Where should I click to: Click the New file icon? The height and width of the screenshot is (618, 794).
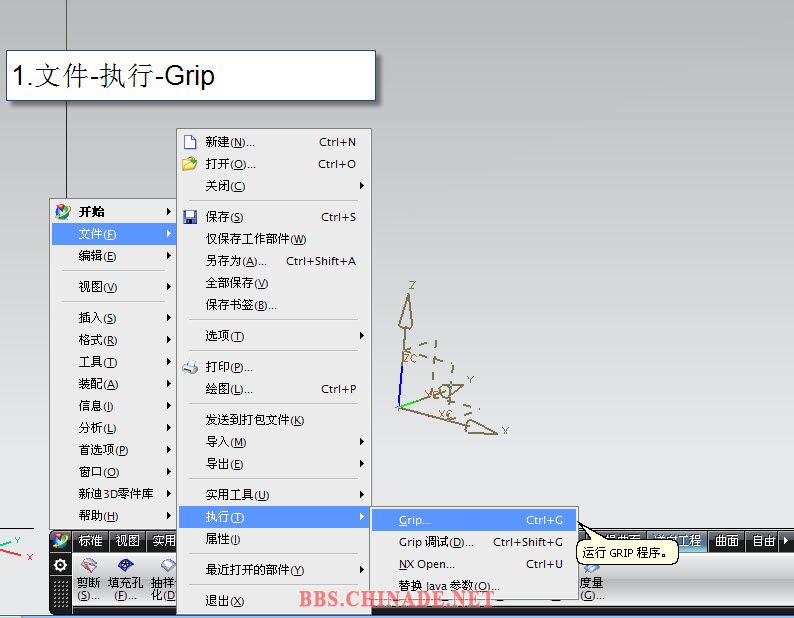coord(190,142)
